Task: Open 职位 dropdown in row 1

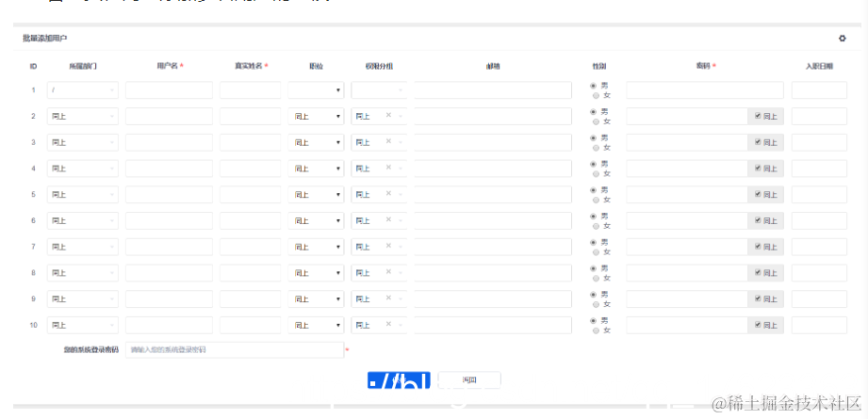Action: pos(316,90)
